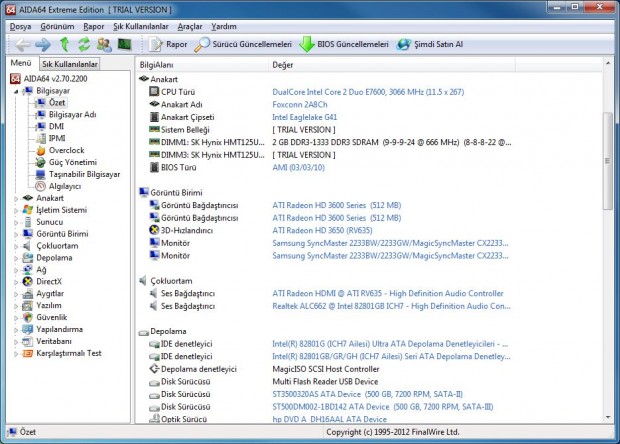
Task: Switch to the Menü tab
Action: (21, 63)
